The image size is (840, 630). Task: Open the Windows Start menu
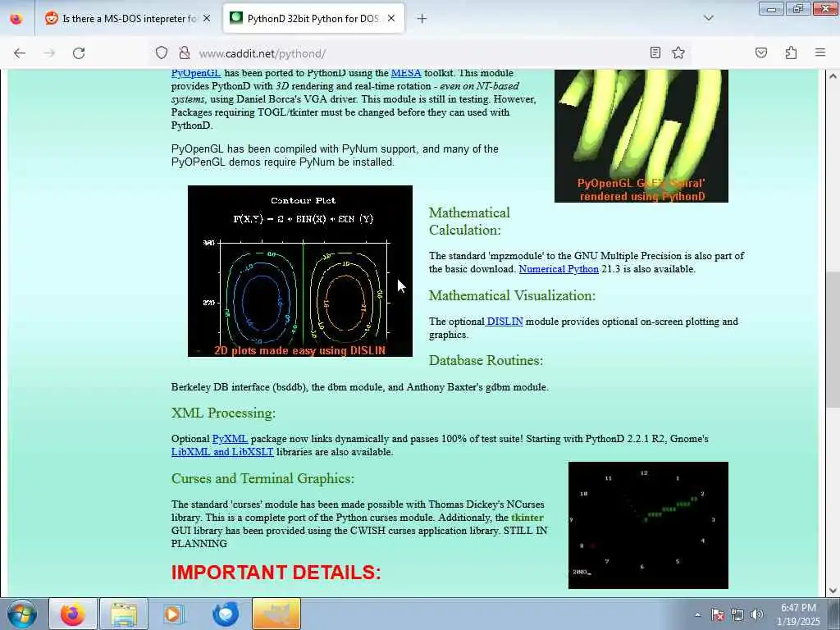point(21,614)
